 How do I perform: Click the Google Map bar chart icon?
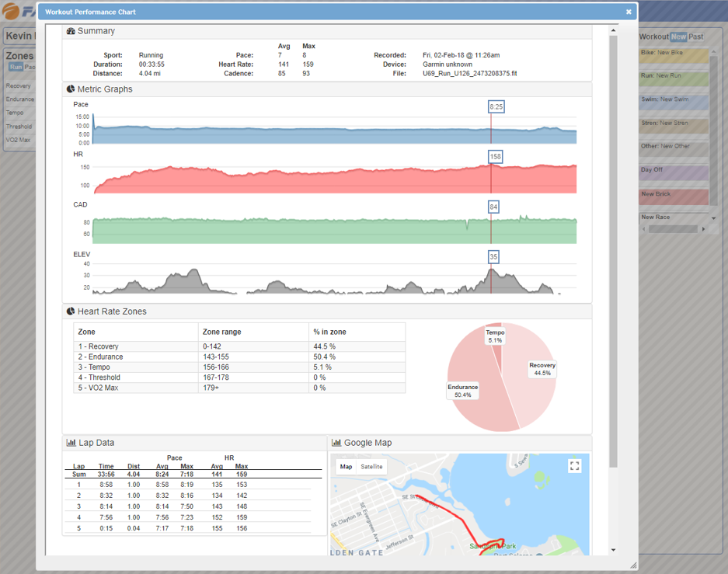[336, 443]
